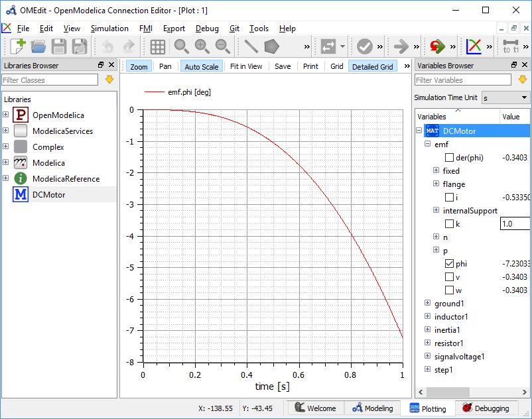The height and width of the screenshot is (419, 532).
Task: Switch to the Modeling tab
Action: coord(373,408)
